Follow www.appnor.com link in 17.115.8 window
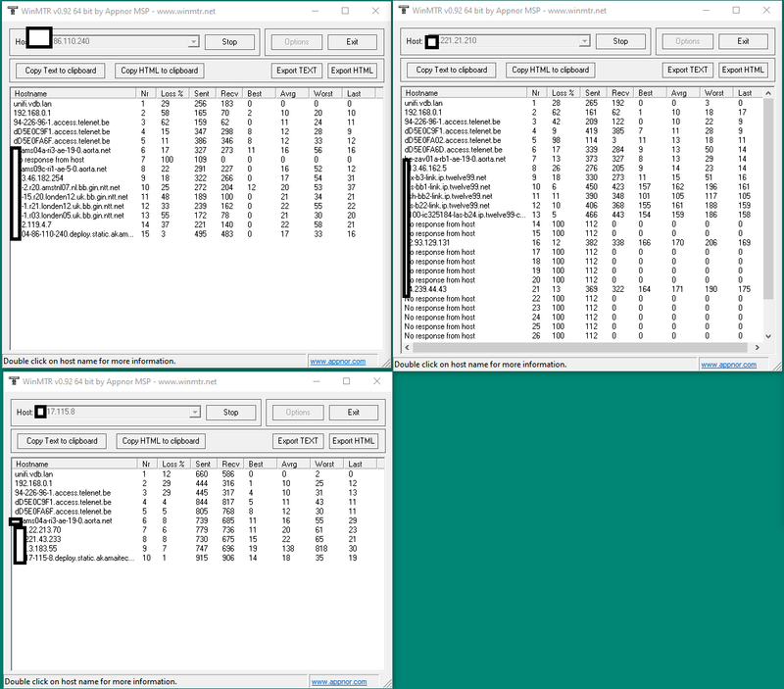The width and height of the screenshot is (784, 689). tap(338, 681)
